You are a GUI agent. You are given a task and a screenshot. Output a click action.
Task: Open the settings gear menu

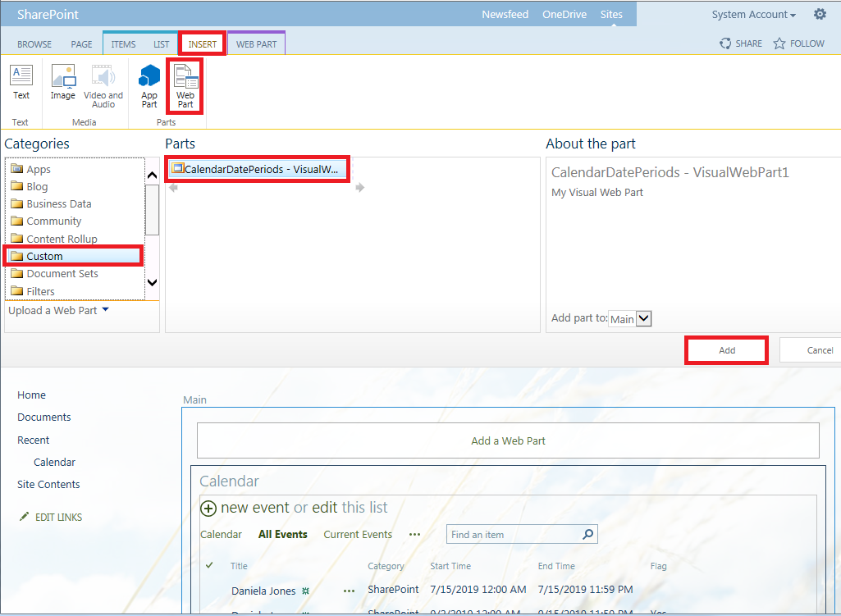pyautogui.click(x=819, y=14)
